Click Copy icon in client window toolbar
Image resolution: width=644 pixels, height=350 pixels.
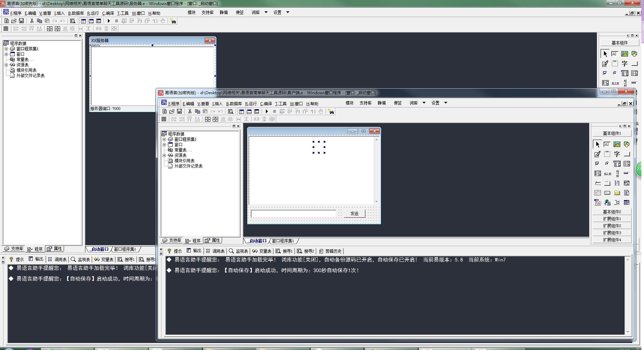(x=197, y=111)
